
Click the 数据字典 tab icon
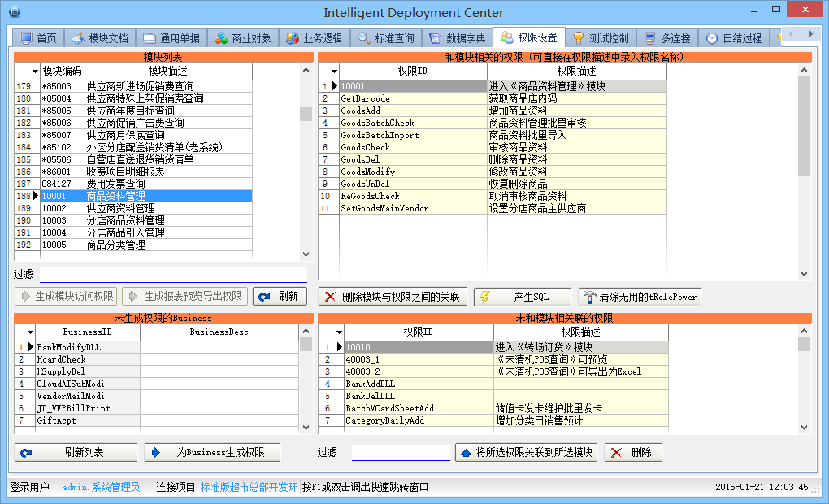[x=435, y=38]
